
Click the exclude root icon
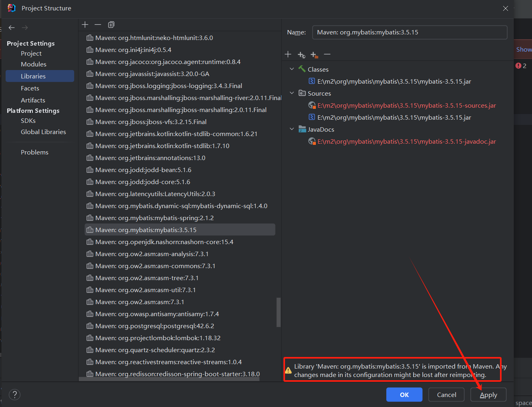[314, 54]
